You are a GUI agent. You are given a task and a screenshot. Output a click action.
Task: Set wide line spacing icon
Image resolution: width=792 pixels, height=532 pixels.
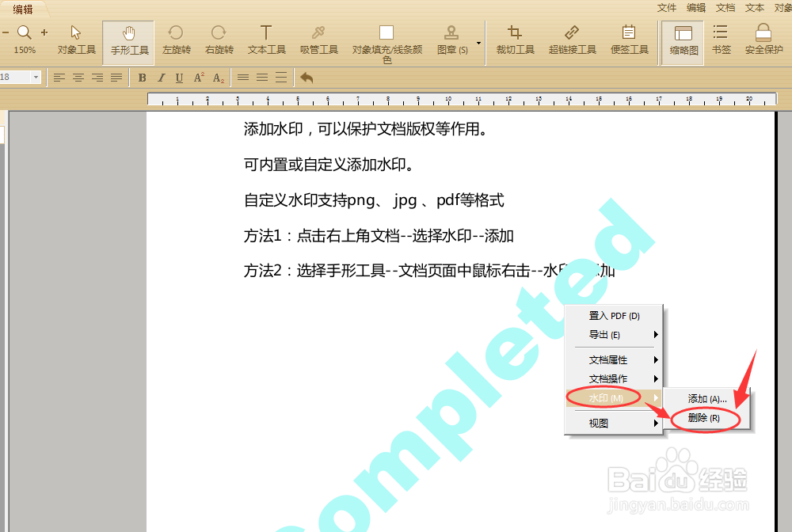coord(281,78)
